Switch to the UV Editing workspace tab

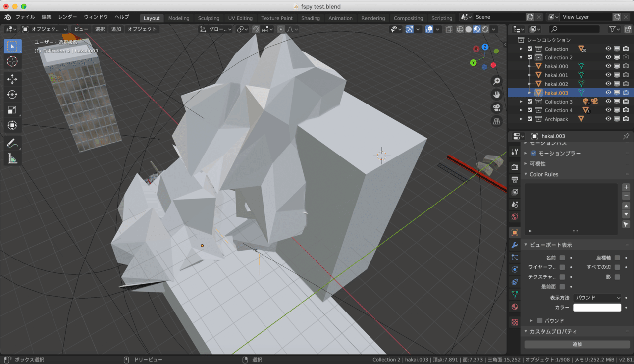tap(240, 18)
